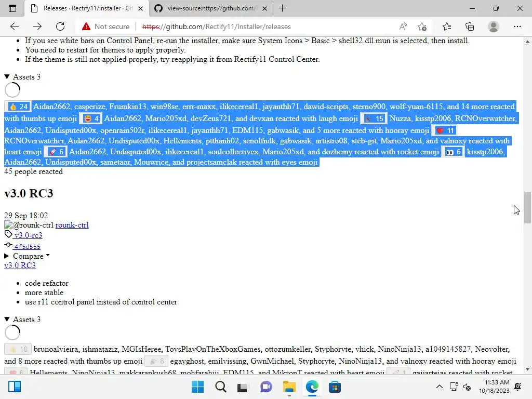
Task: Open the Chat app in taskbar
Action: click(266, 387)
